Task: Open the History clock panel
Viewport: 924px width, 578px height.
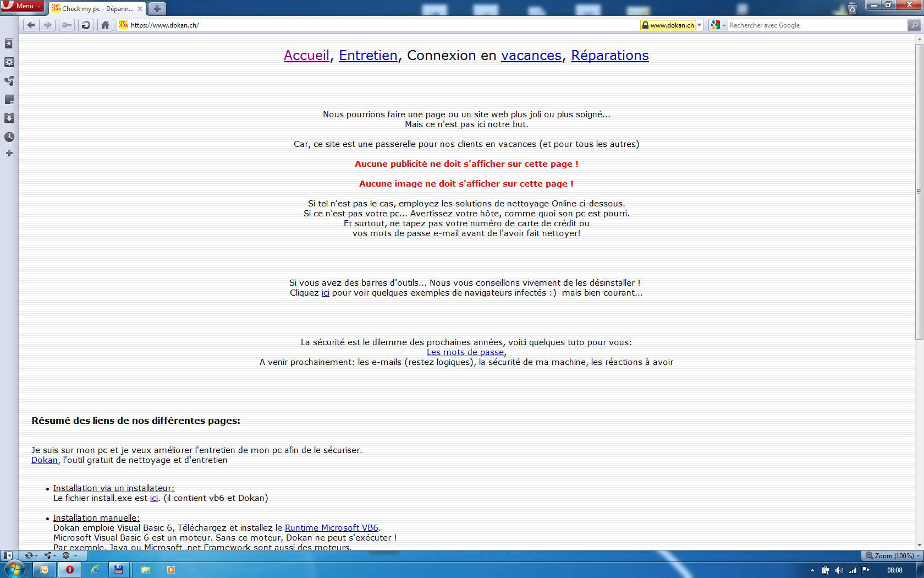Action: (x=9, y=137)
